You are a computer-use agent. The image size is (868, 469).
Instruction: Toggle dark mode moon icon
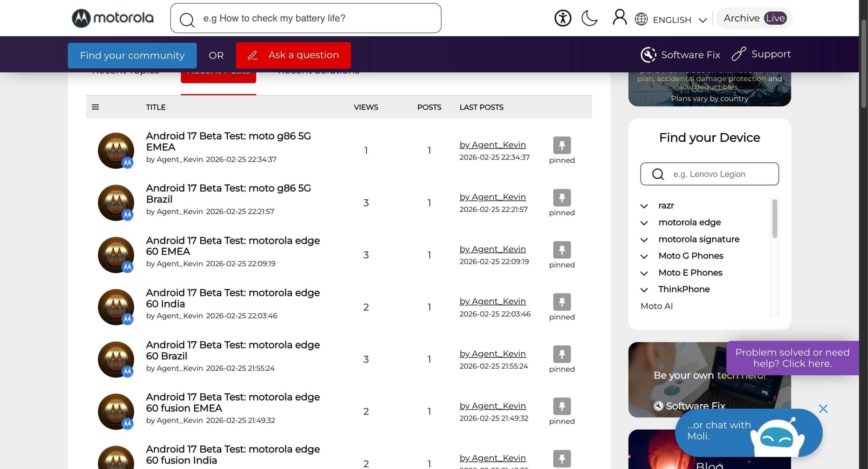point(590,18)
